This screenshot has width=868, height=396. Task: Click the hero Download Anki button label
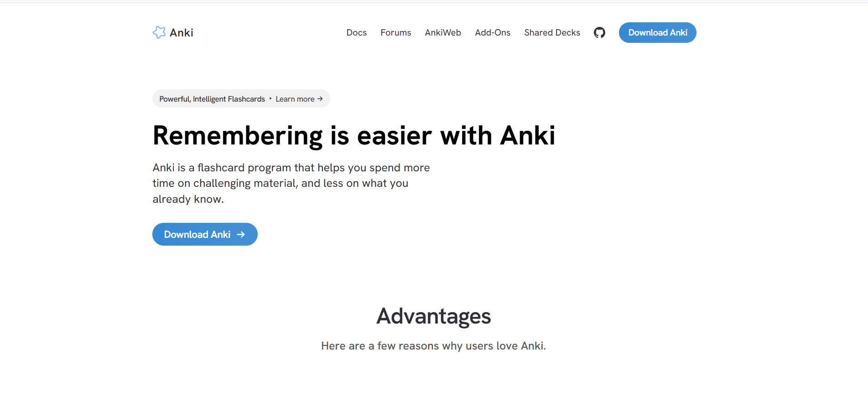pos(197,235)
